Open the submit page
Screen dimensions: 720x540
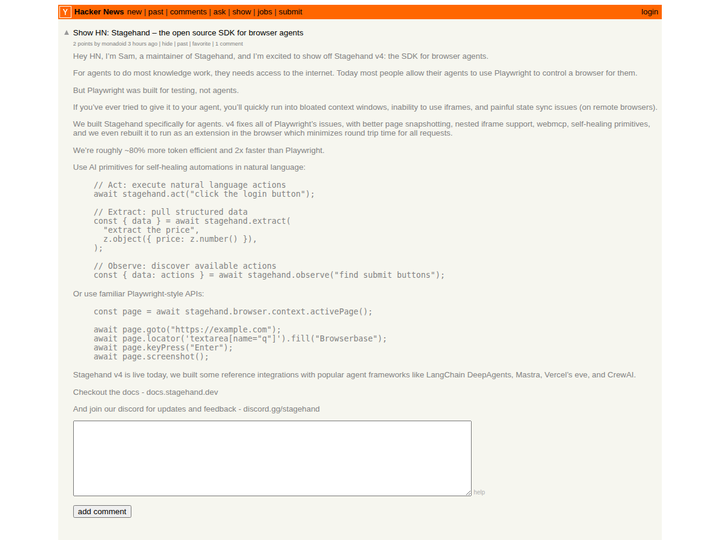click(x=290, y=12)
